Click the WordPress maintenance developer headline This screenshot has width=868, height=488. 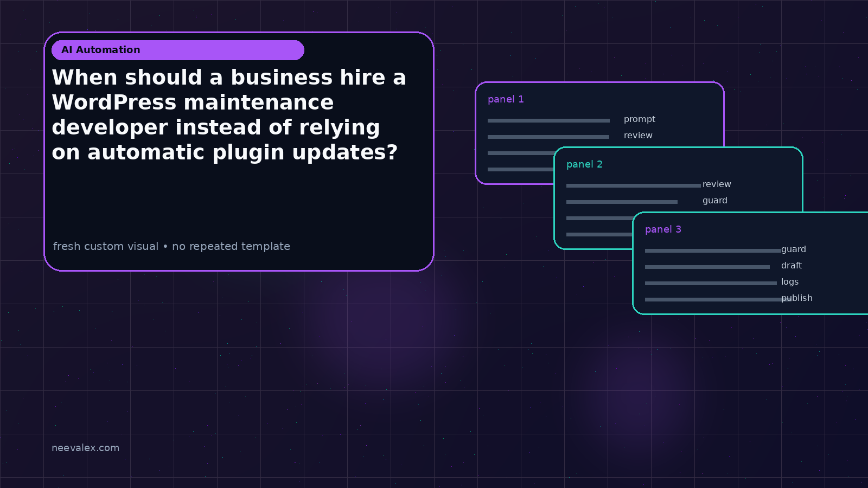tap(229, 115)
